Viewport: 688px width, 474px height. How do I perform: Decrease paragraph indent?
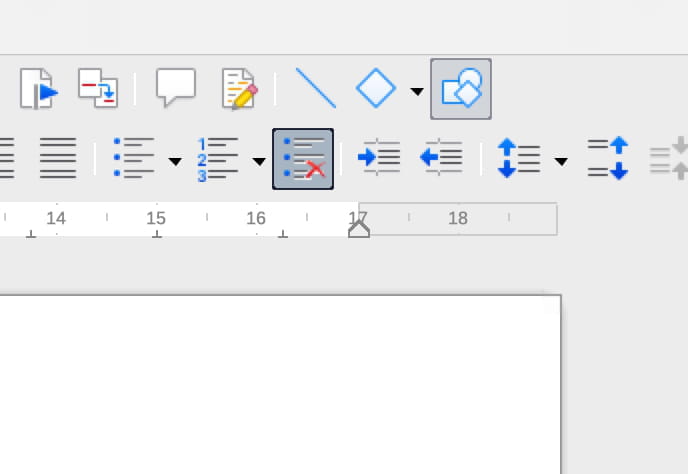click(441, 157)
